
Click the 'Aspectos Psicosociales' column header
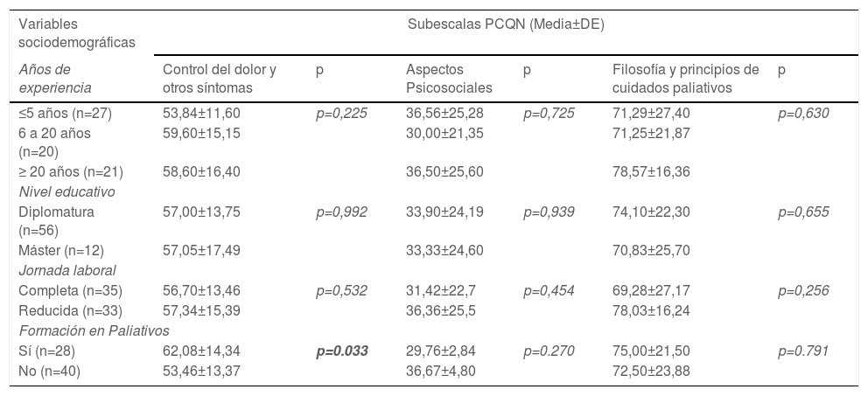tap(449, 78)
